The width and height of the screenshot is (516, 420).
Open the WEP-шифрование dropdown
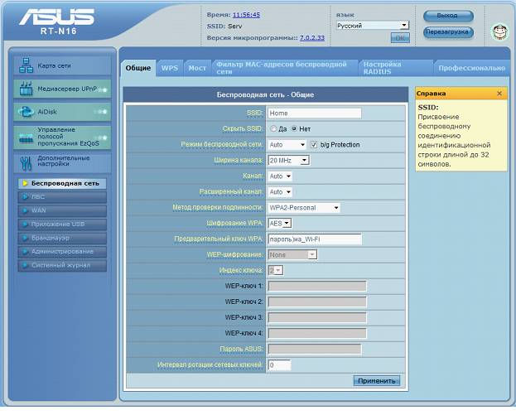pyautogui.click(x=292, y=255)
